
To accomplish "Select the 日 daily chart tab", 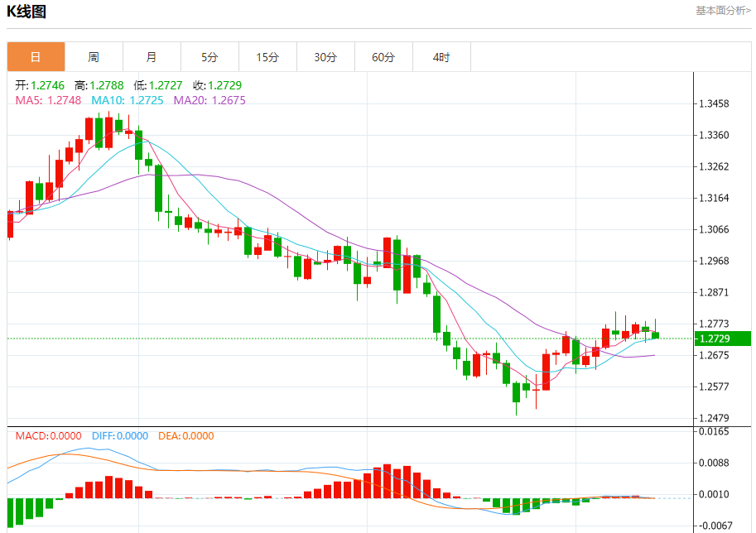I will (36, 57).
